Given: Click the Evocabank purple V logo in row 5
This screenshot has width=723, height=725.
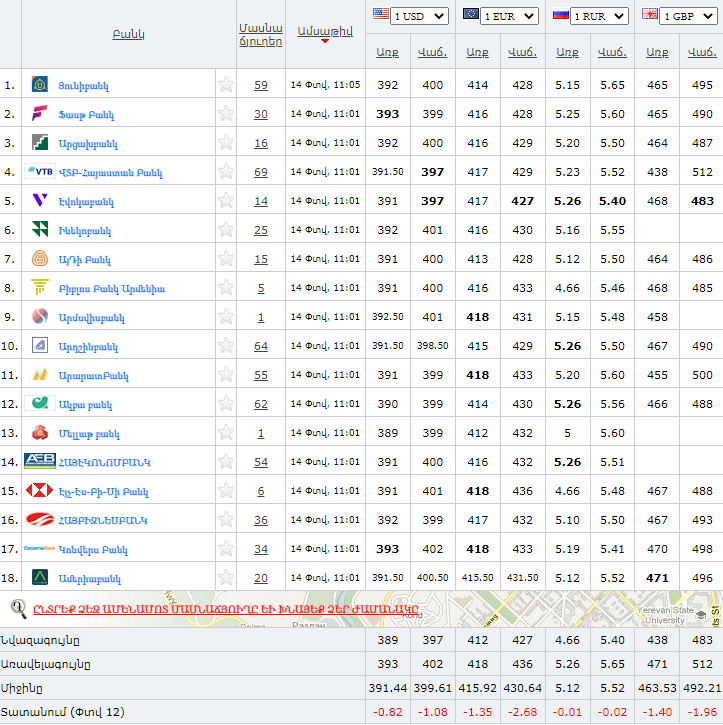Looking at the screenshot, I should coord(40,200).
